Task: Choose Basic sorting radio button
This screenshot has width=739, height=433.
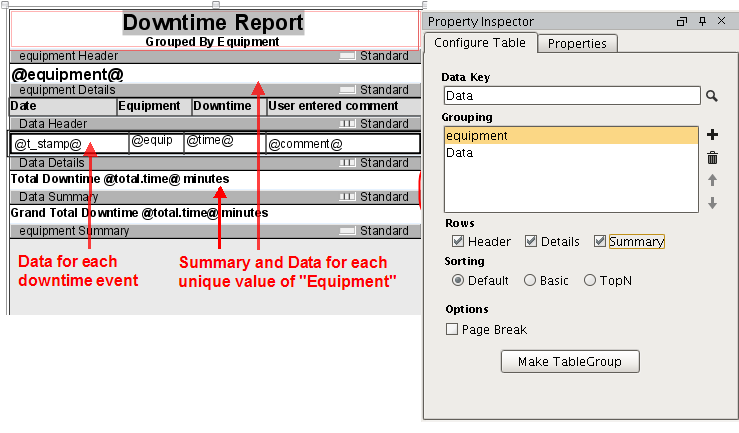Action: (x=530, y=281)
